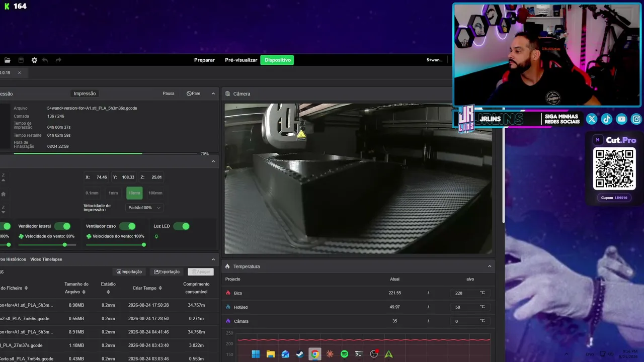Select the 0.1mm movement step
The height and width of the screenshot is (362, 644).
click(x=92, y=193)
